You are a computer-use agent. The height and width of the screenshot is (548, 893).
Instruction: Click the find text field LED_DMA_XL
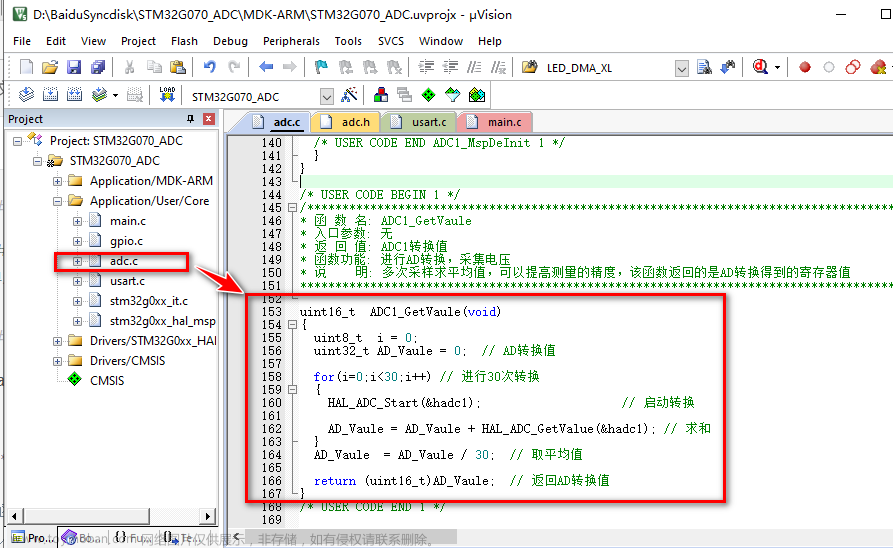pyautogui.click(x=608, y=68)
